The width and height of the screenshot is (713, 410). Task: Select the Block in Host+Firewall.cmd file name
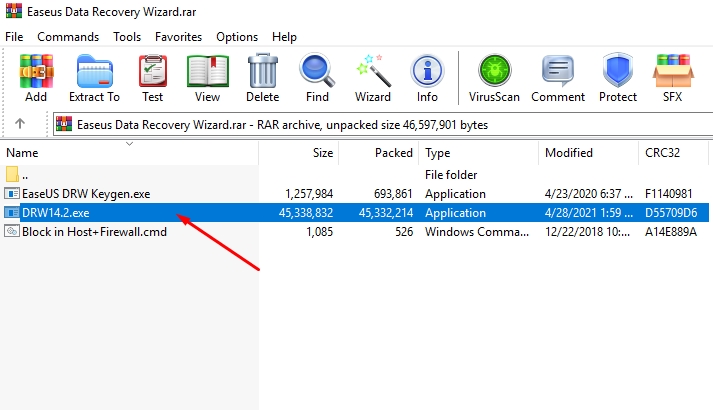click(94, 232)
